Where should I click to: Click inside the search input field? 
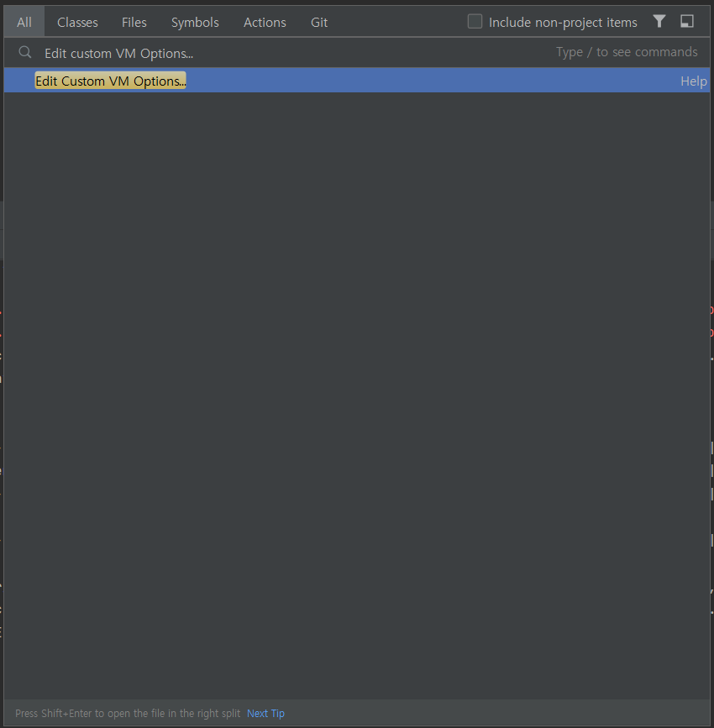tap(252, 52)
